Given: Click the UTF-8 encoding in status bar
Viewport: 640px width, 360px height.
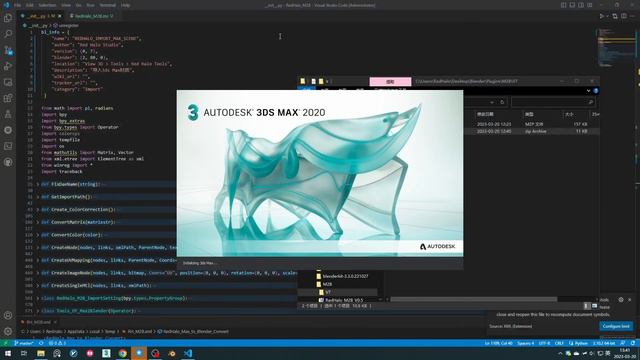Looking at the screenshot, I should click(544, 343).
